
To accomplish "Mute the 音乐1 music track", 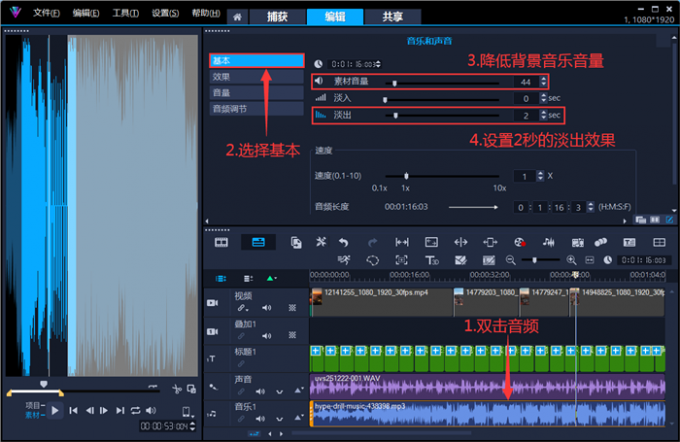I will coord(260,419).
